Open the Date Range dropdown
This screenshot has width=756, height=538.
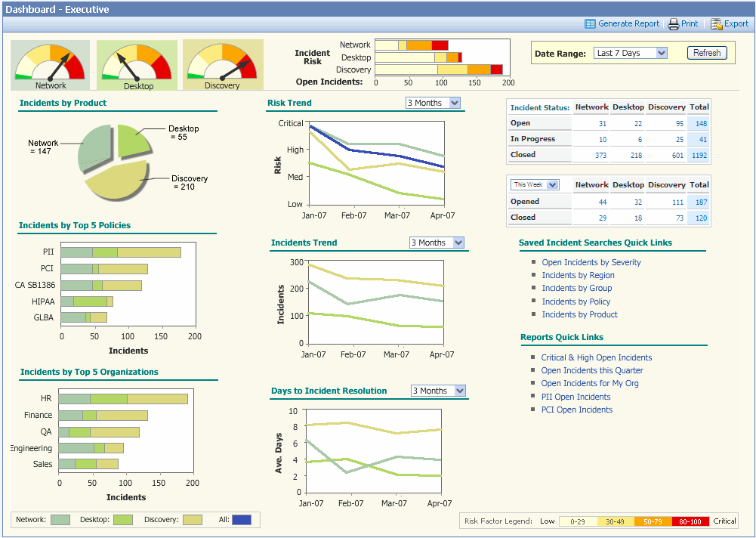tap(630, 54)
